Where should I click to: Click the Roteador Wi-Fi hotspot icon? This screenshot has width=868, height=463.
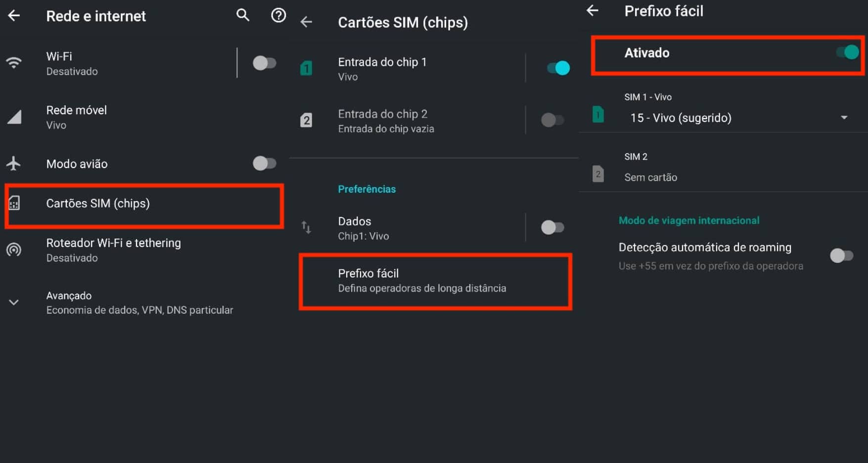pos(14,250)
